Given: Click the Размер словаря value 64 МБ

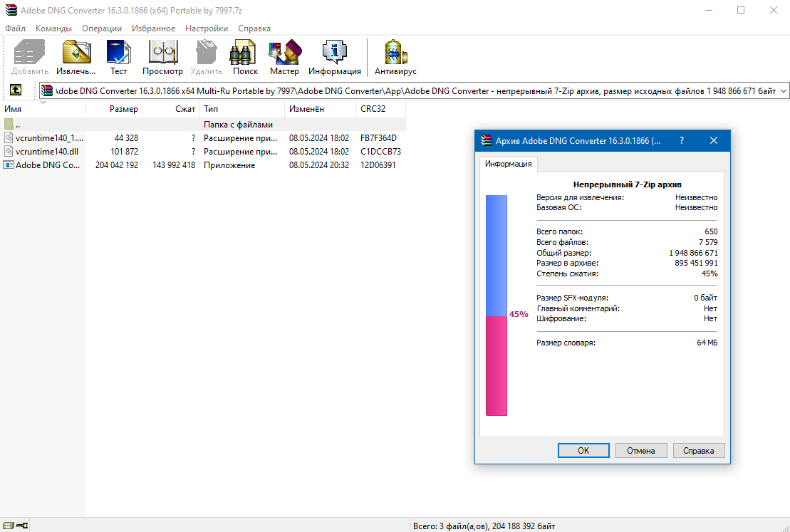Looking at the screenshot, I should coord(707,343).
